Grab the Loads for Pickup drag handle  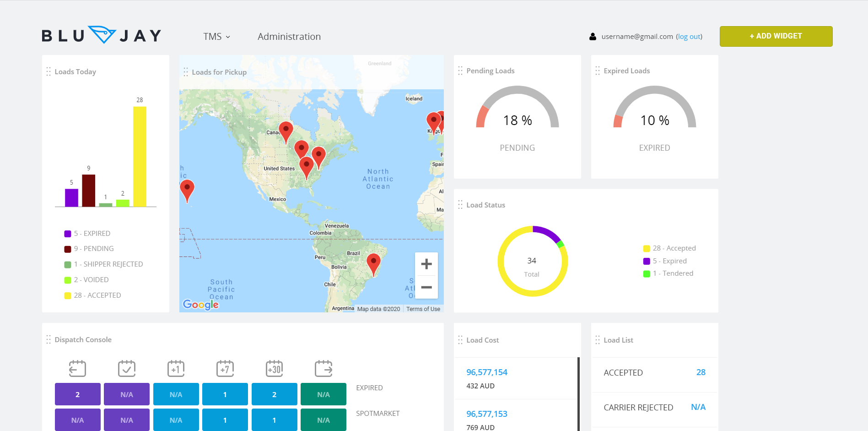coord(186,72)
